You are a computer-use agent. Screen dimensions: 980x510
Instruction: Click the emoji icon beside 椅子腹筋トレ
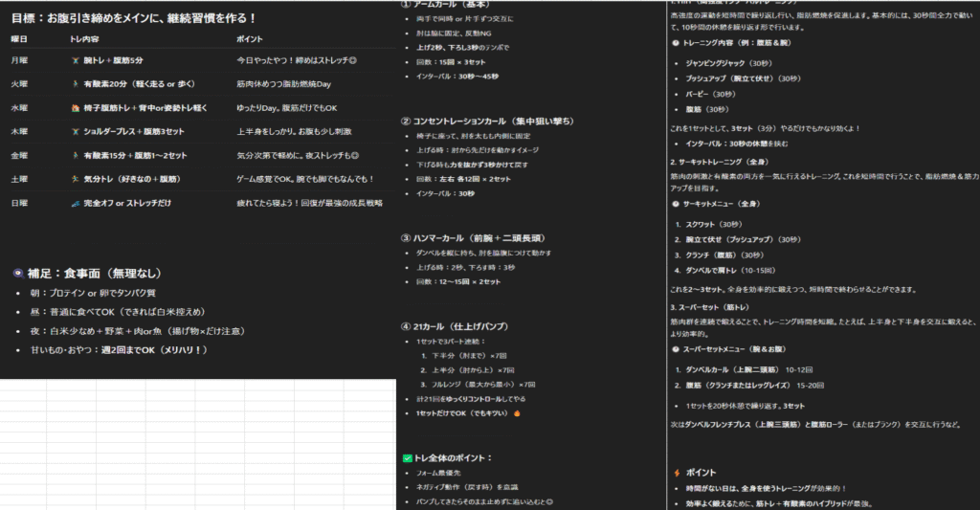point(75,108)
